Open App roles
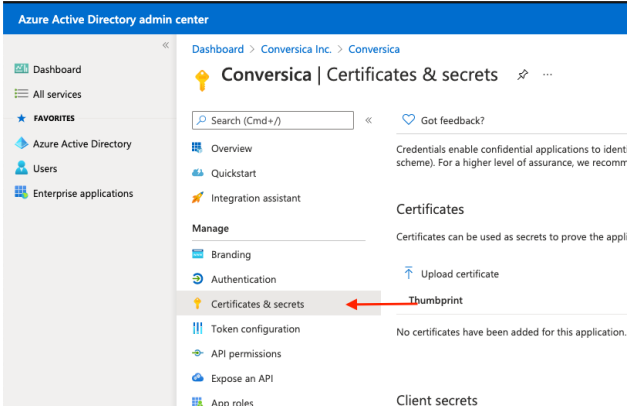 pyautogui.click(x=232, y=402)
